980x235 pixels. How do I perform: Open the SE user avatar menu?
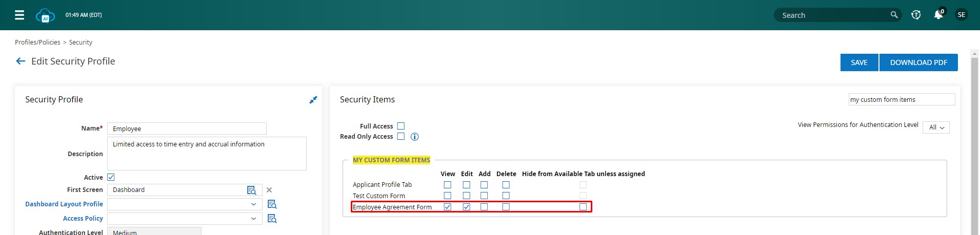click(x=961, y=15)
